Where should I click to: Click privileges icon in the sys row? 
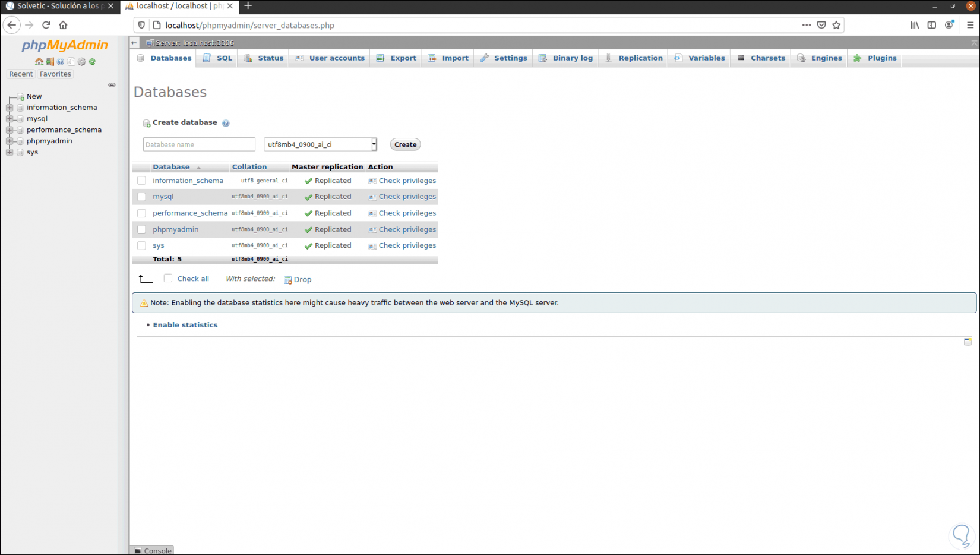(x=372, y=246)
